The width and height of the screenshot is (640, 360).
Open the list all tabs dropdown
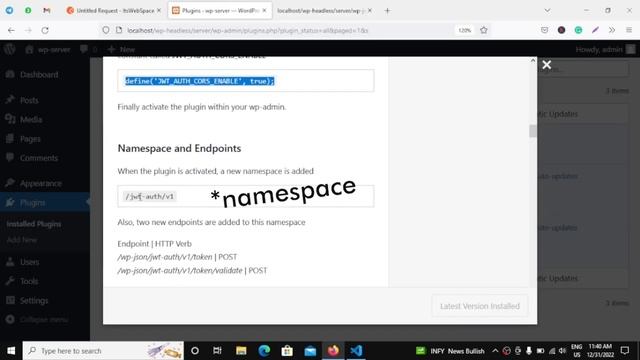(x=547, y=11)
